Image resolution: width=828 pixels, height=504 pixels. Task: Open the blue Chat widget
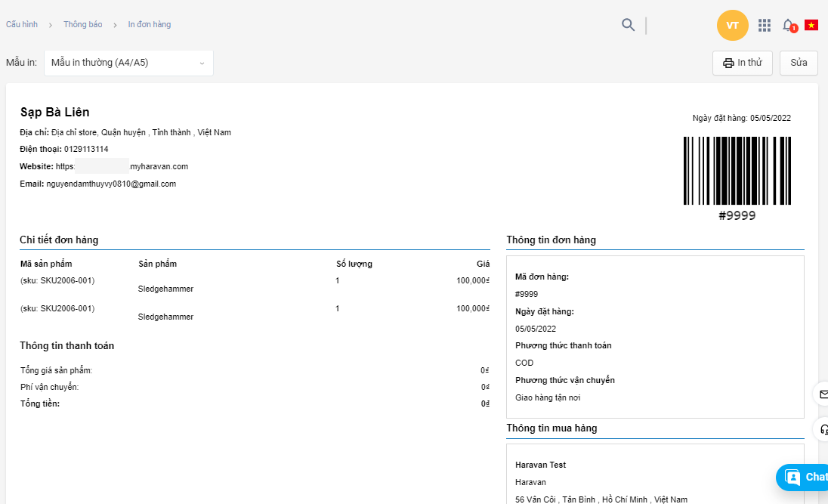[x=803, y=477]
